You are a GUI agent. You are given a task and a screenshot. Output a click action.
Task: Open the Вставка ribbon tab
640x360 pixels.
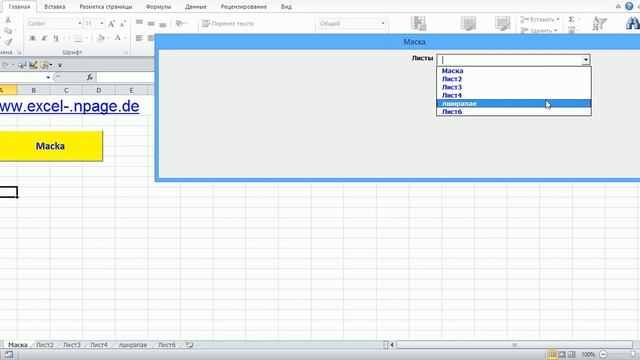click(55, 7)
